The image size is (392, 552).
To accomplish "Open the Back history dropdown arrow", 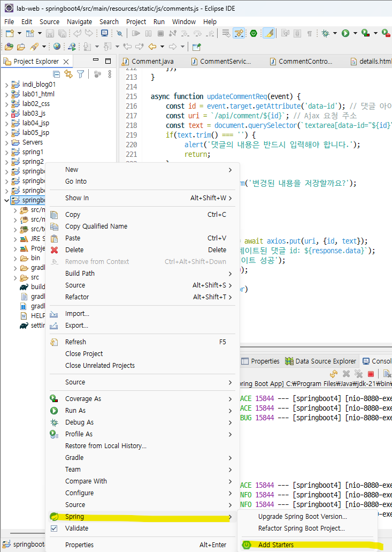I will click(x=162, y=47).
